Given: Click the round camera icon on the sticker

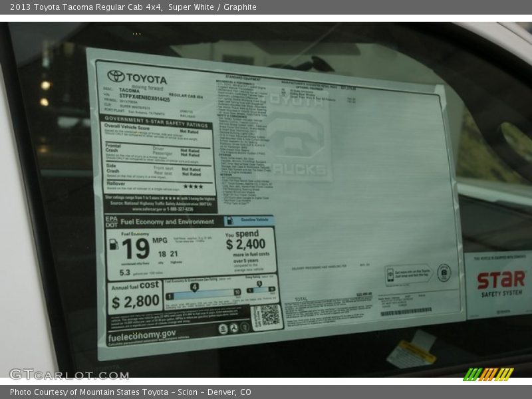Looking at the screenshot, I should pos(444,273).
